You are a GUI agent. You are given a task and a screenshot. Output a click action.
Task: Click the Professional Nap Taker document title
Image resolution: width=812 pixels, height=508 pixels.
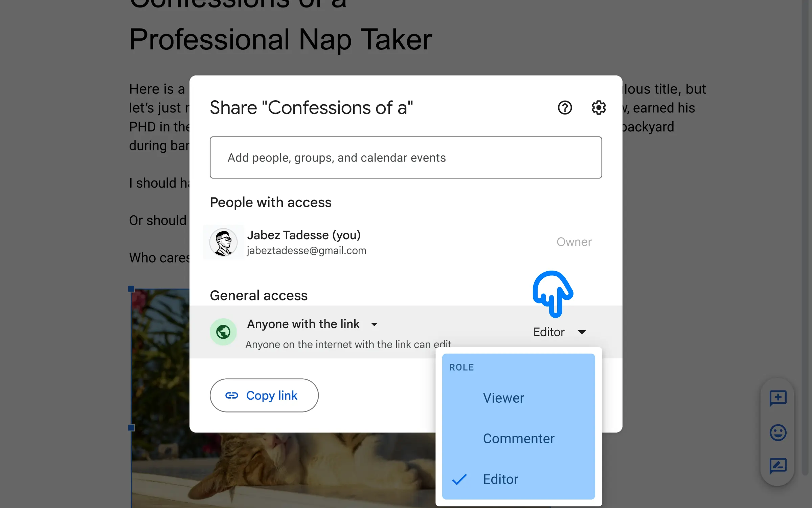click(280, 40)
